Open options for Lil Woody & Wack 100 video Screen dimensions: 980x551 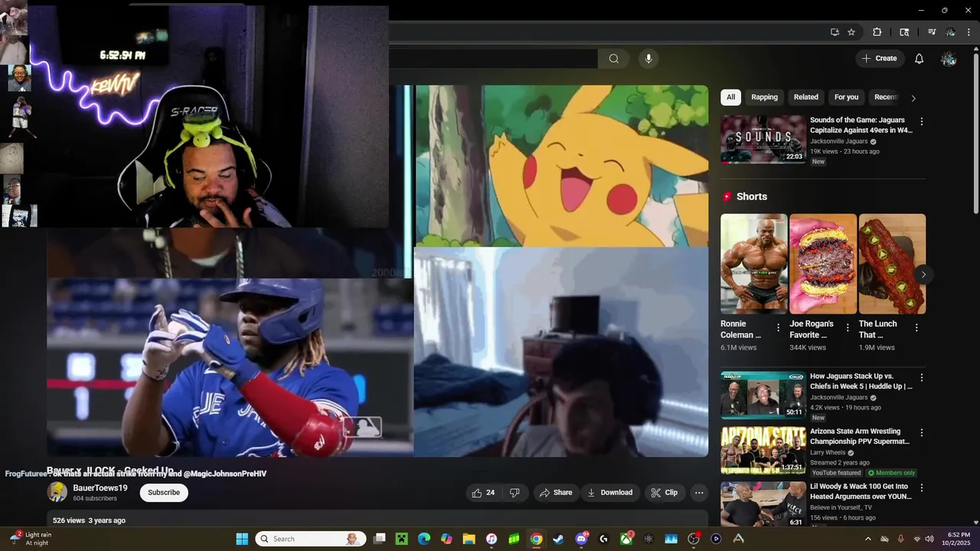point(922,488)
